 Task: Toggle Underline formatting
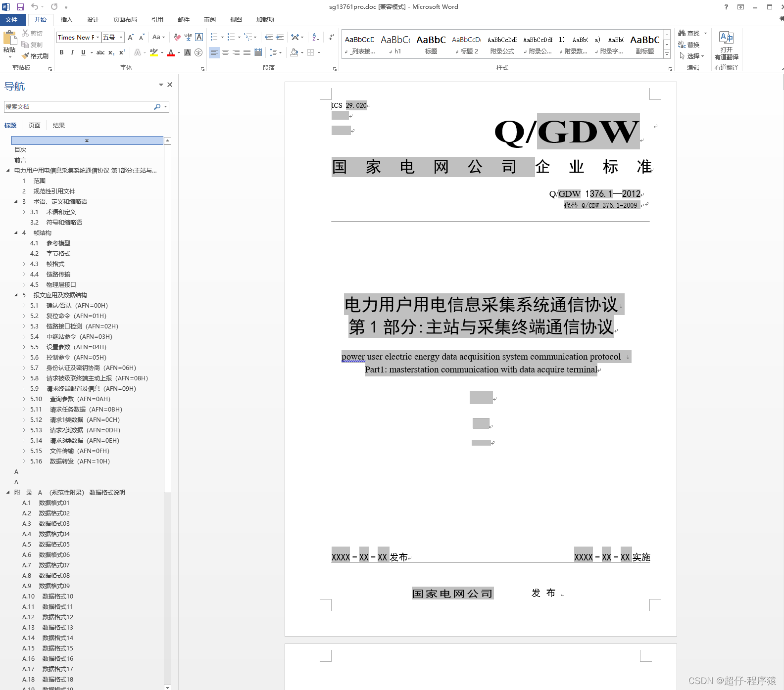pyautogui.click(x=83, y=52)
